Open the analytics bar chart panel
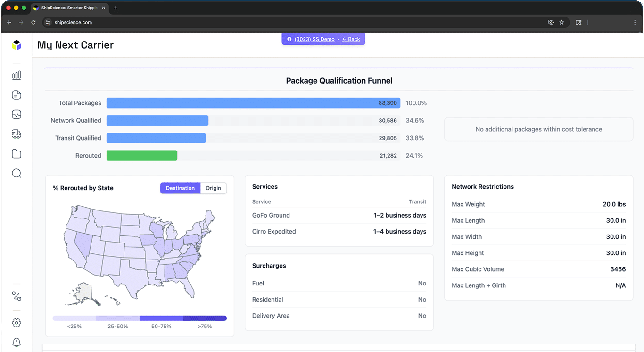 (16, 75)
